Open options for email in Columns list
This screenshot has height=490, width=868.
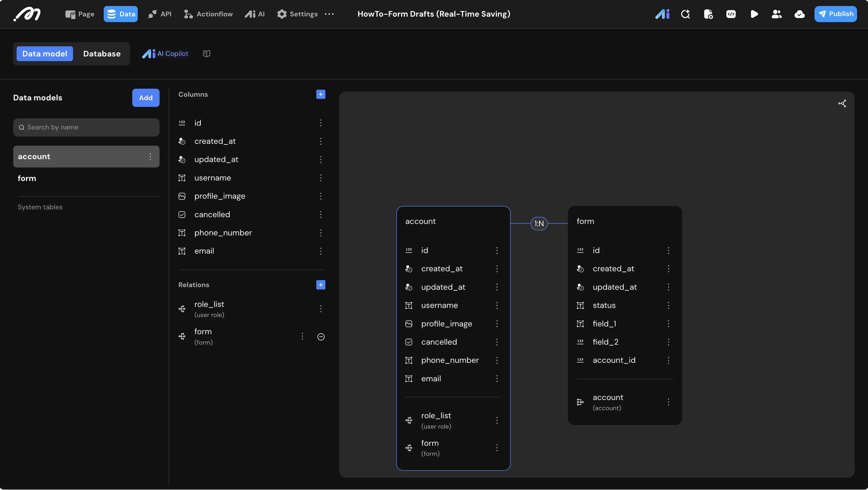(321, 251)
